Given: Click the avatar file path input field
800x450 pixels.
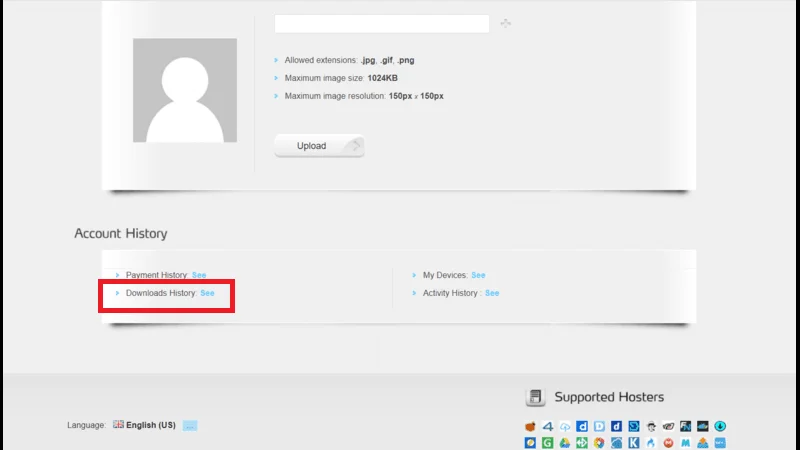Looking at the screenshot, I should 381,24.
